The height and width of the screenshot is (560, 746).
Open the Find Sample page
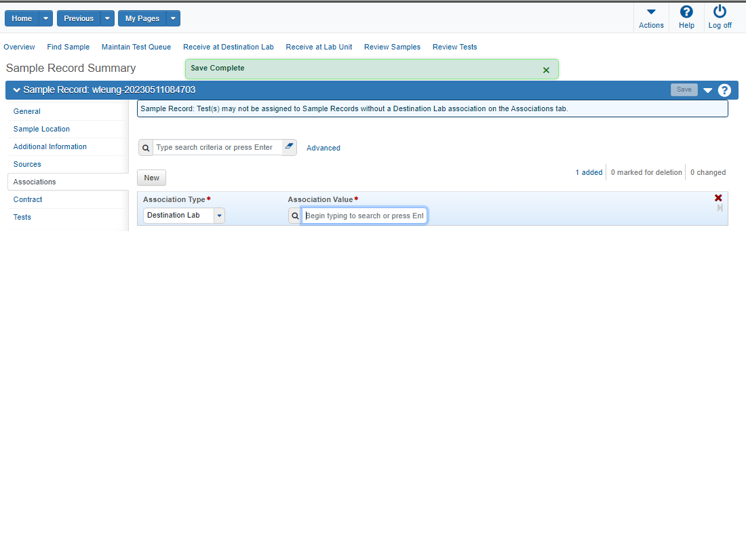pyautogui.click(x=68, y=47)
